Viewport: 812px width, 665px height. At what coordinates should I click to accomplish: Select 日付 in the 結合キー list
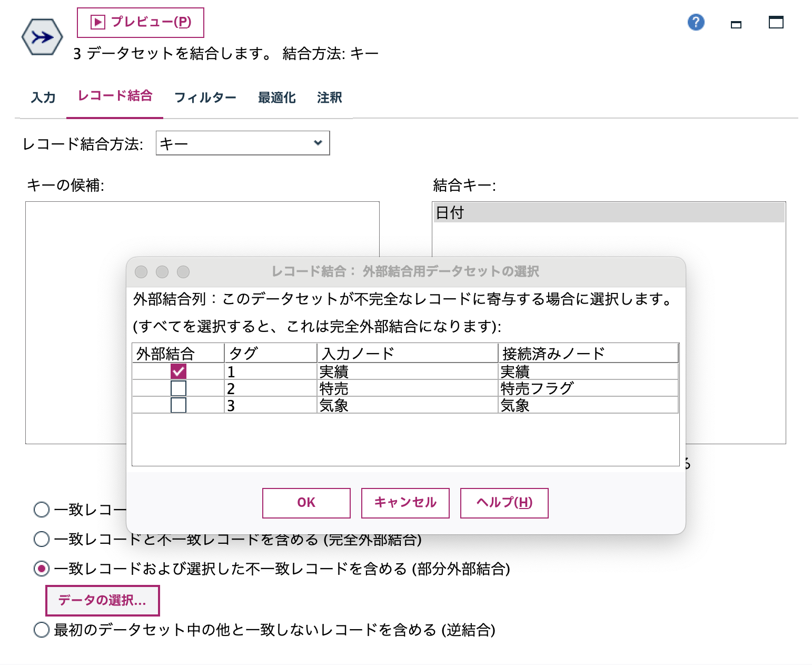(448, 213)
